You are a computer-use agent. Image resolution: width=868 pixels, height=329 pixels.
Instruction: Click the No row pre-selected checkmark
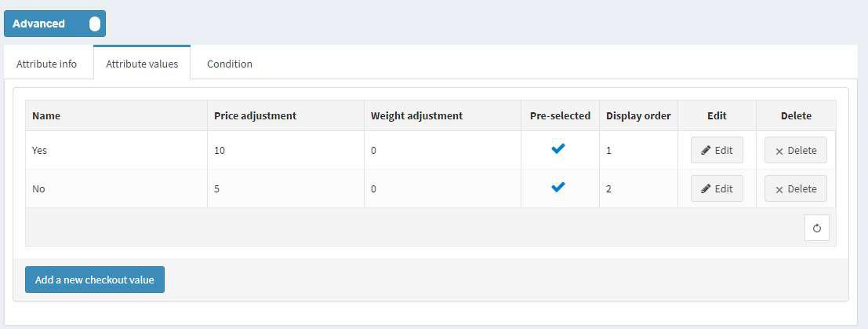558,187
